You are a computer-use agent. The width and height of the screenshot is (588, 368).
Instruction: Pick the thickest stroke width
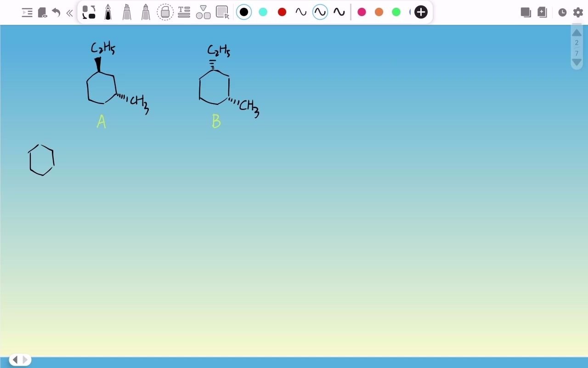339,12
